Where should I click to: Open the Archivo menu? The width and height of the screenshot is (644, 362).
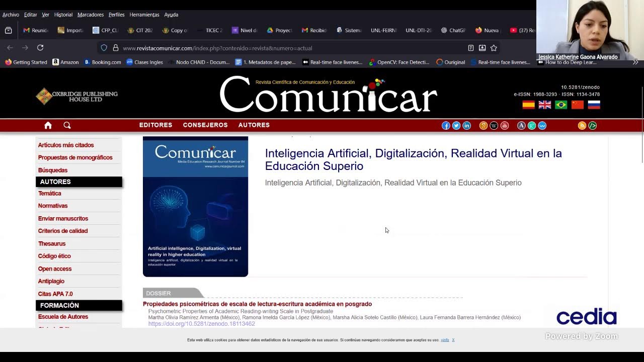pos(11,15)
